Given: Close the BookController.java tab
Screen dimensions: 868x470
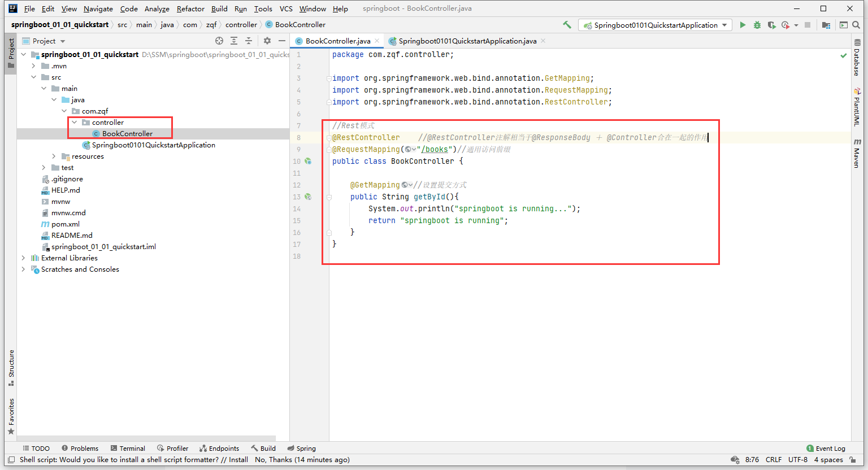Looking at the screenshot, I should [377, 41].
